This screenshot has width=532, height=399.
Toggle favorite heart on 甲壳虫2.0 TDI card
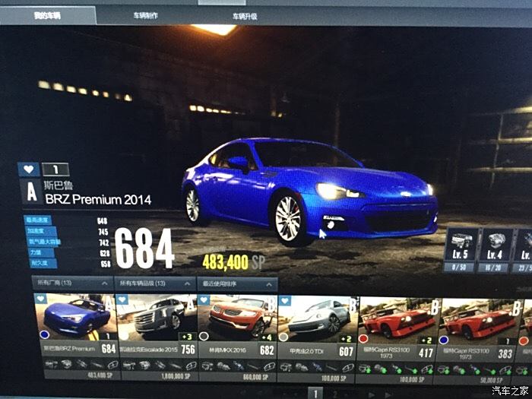click(284, 301)
